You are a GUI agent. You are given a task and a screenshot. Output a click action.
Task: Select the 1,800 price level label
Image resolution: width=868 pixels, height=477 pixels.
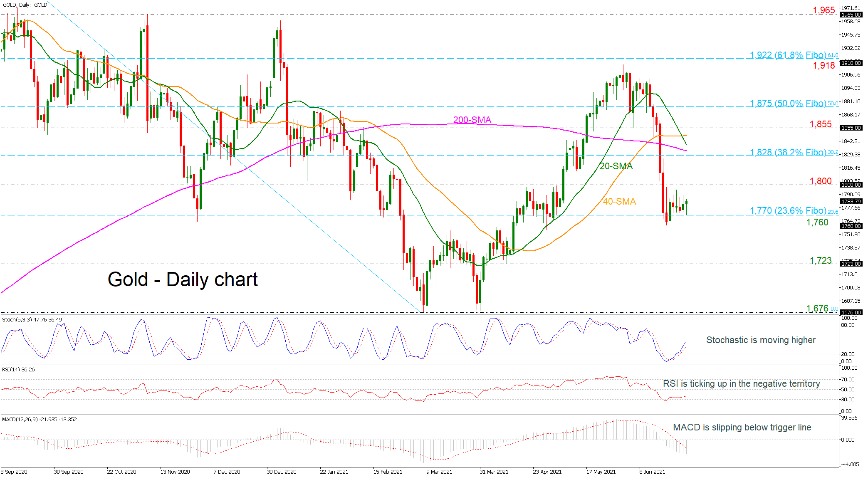(820, 181)
